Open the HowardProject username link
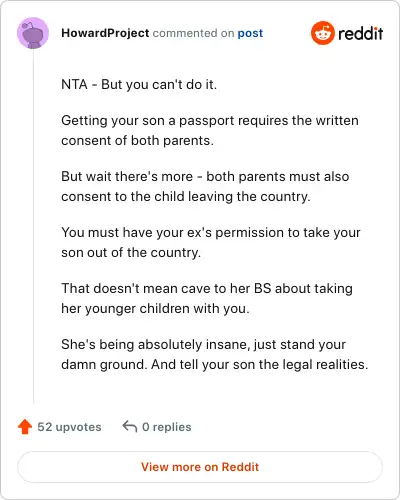 105,33
